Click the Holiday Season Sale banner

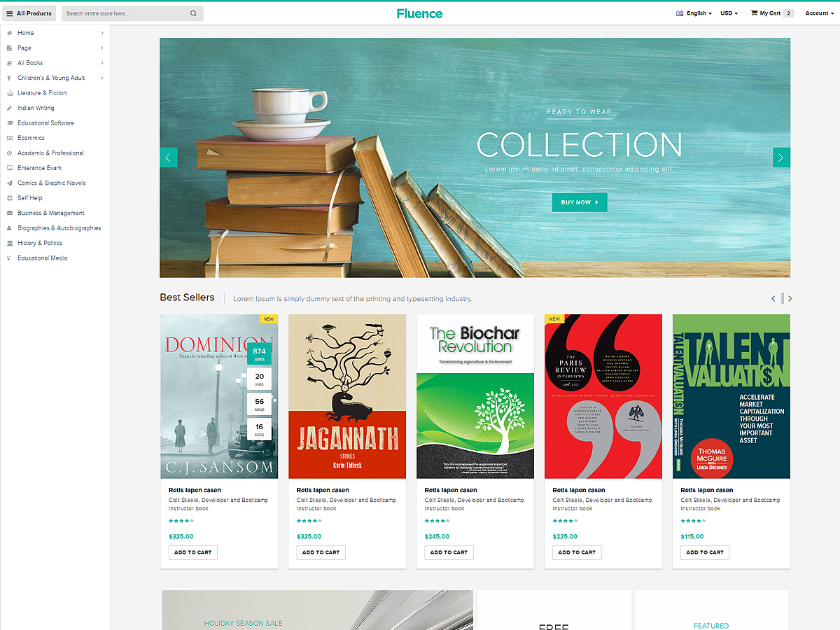pos(318,610)
